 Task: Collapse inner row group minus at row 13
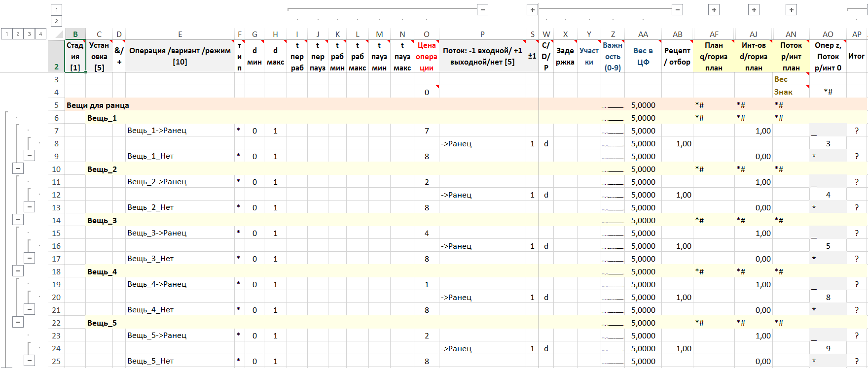click(x=30, y=207)
